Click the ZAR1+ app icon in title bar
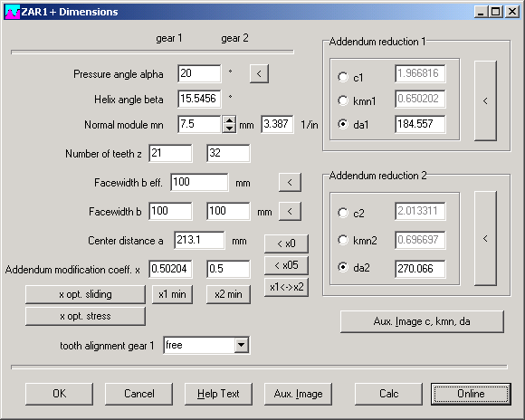The image size is (525, 420). 13,12
